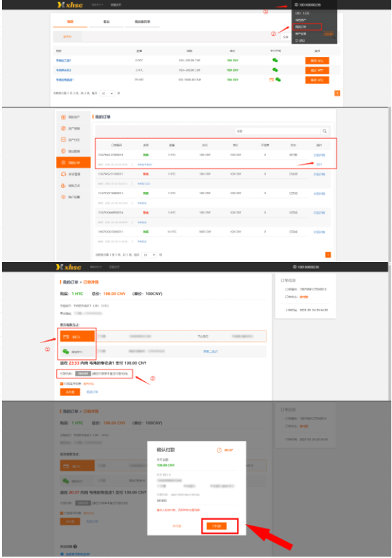
Task: Click the first sidebar icon in the account menu
Action: [x=63, y=117]
